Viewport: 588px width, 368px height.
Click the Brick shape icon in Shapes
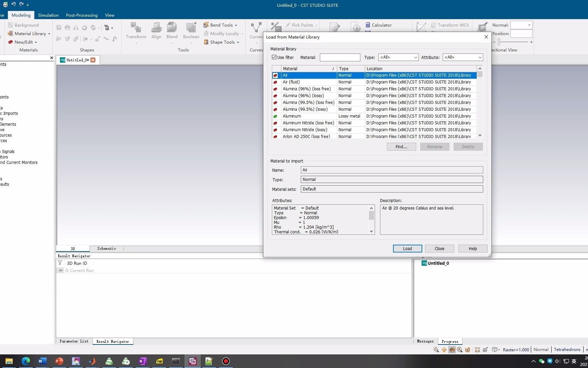point(59,28)
